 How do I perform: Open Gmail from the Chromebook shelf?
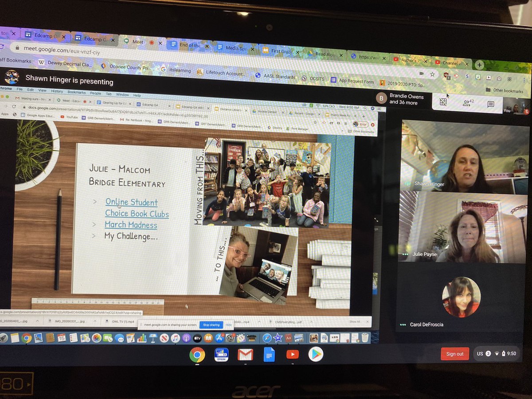point(245,355)
